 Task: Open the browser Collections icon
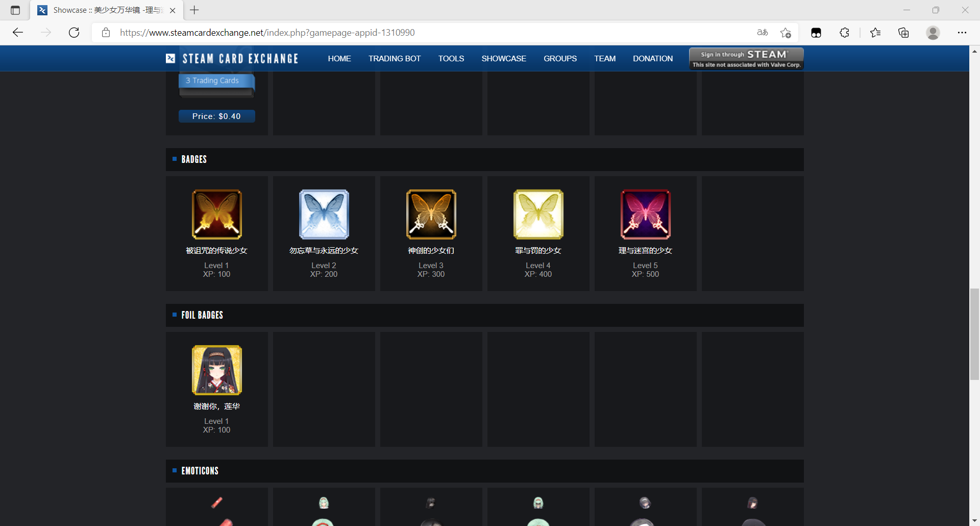click(903, 33)
